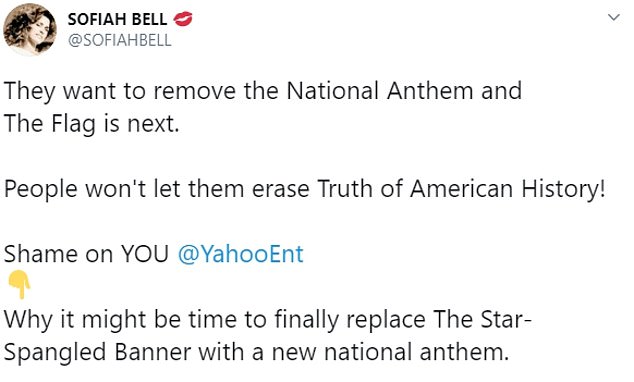The width and height of the screenshot is (634, 382).
Task: Select the 'The Flag is next.' line
Action: (x=91, y=123)
